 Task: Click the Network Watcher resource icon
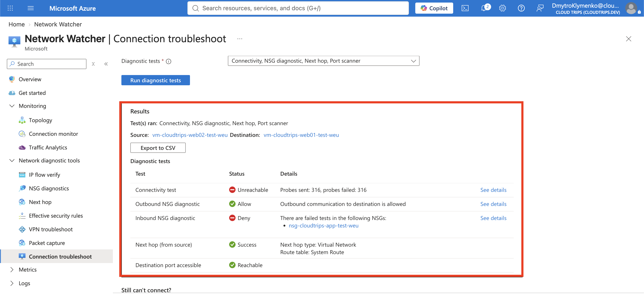click(14, 41)
